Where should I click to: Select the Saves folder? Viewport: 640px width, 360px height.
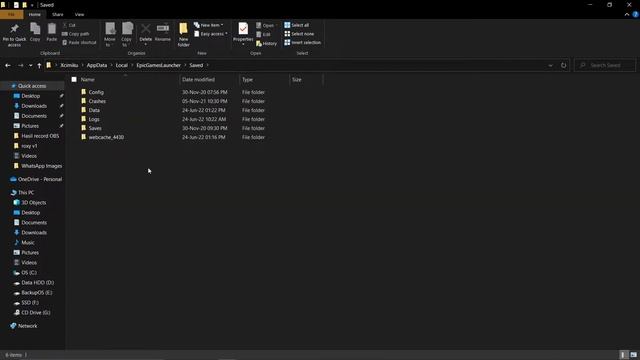(95, 128)
